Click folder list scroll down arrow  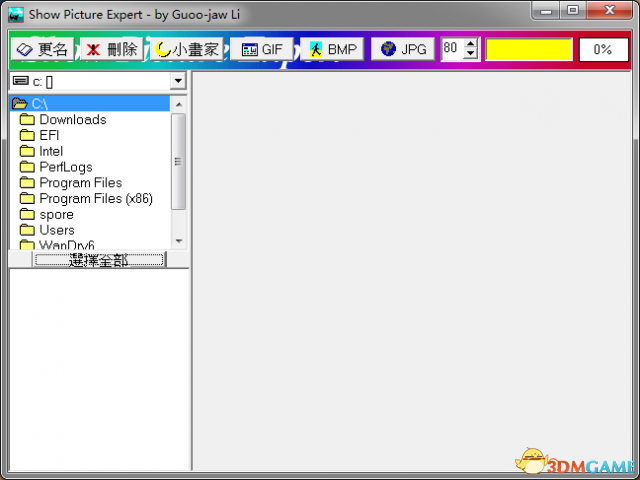click(179, 241)
